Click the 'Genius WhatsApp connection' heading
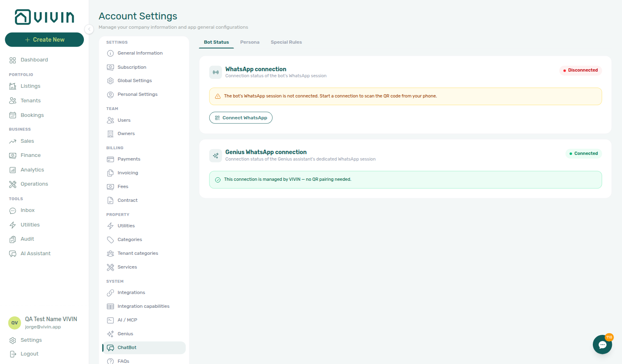 pos(266,152)
